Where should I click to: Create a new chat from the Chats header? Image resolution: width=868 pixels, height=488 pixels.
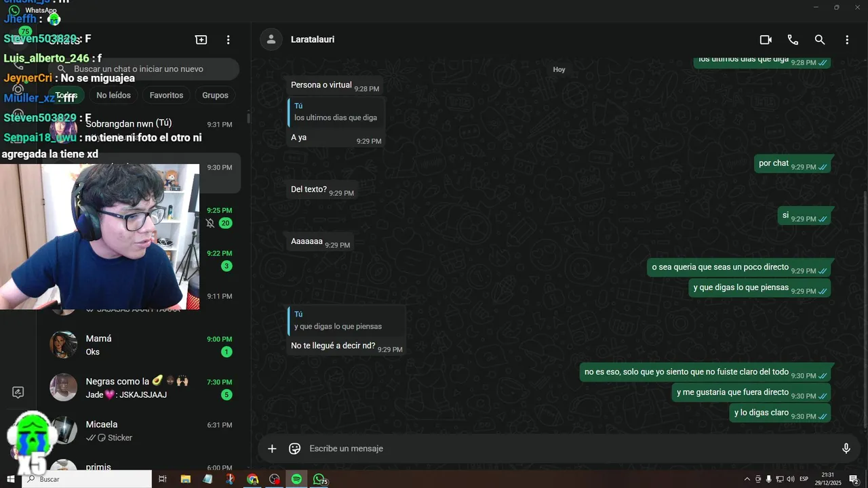[201, 40]
